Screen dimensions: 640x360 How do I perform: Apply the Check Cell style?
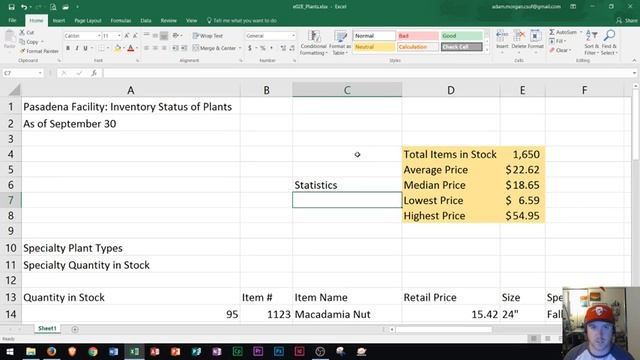point(462,47)
